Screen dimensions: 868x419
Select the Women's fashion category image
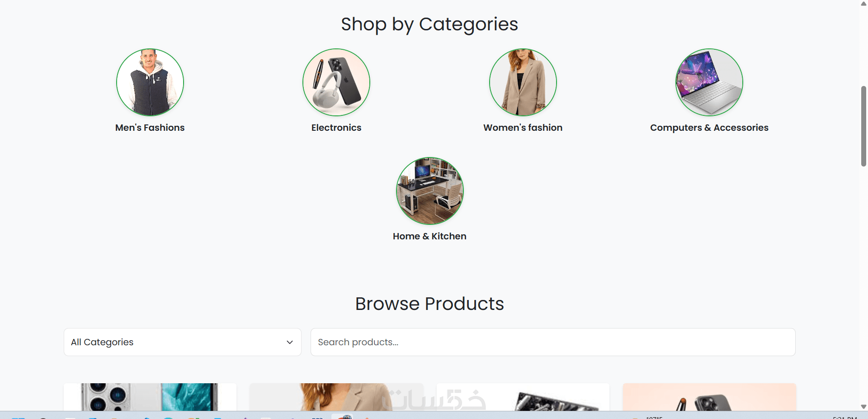pyautogui.click(x=523, y=82)
